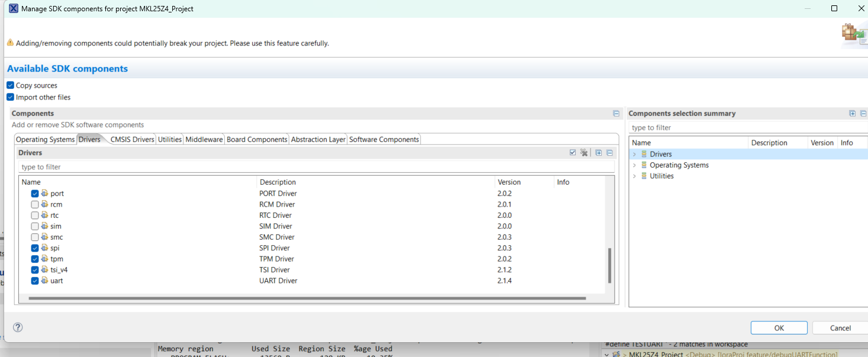Uncheck the Copy sources checkbox
This screenshot has width=868, height=357.
point(10,85)
